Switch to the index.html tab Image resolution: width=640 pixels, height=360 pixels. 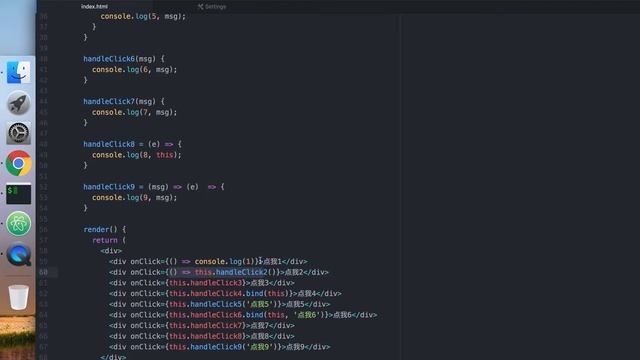coord(94,7)
